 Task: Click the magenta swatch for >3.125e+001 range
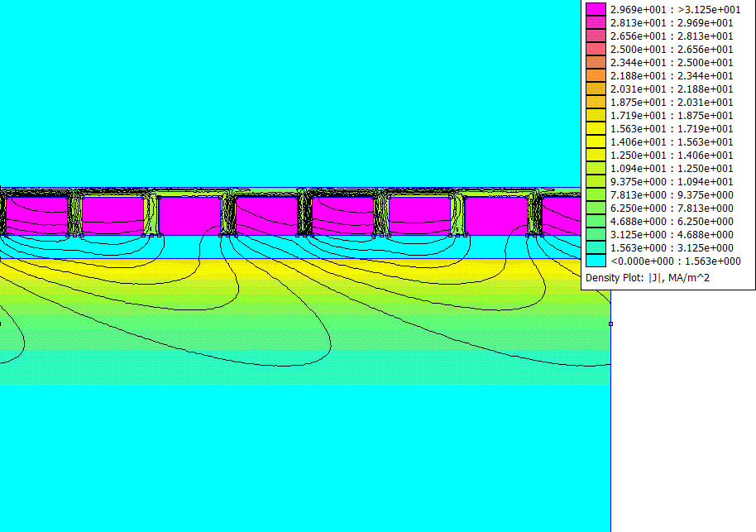[x=596, y=9]
